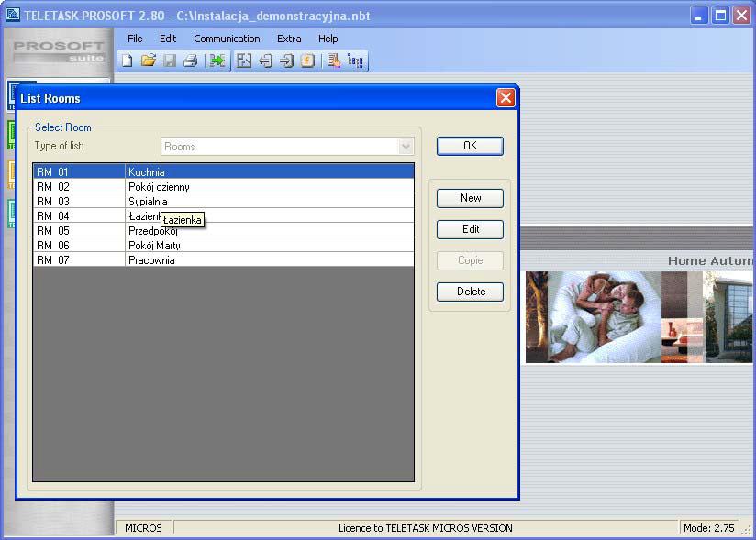The image size is (756, 540).
Task: Click the Copie button
Action: [470, 260]
